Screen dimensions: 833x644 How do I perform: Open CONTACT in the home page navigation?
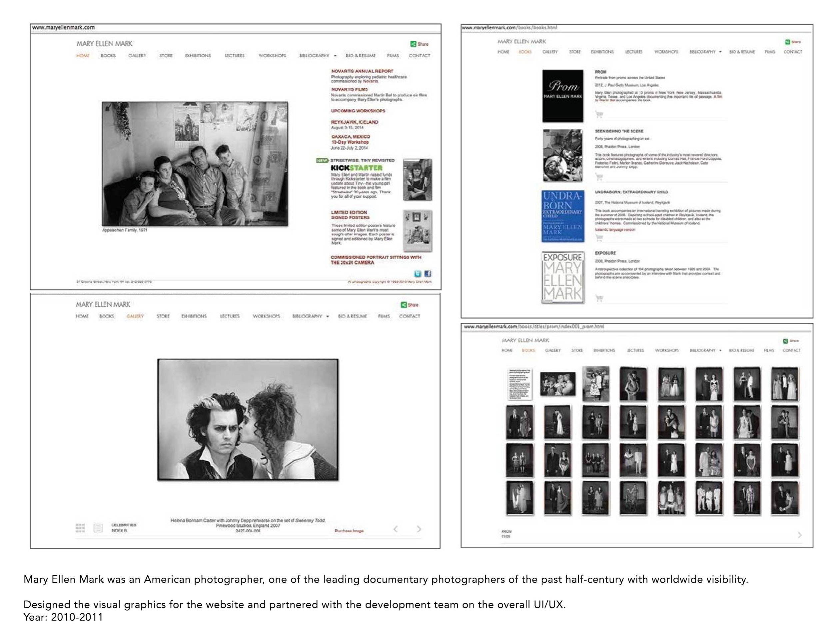[419, 56]
